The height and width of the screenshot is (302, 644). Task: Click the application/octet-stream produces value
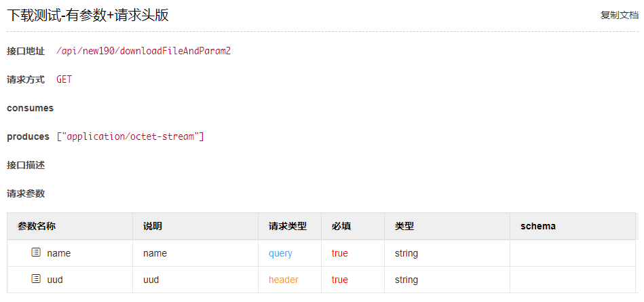pos(130,136)
